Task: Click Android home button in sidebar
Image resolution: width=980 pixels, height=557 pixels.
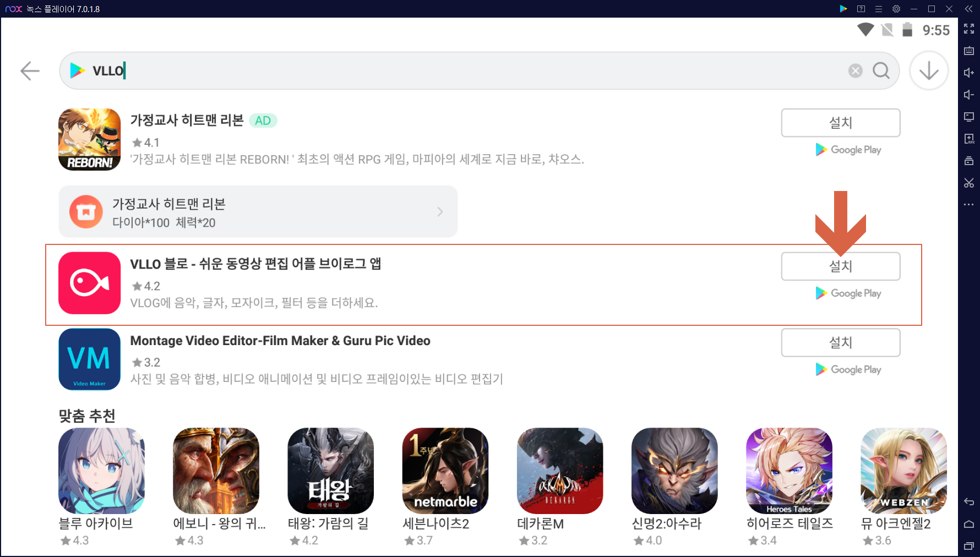Action: point(969,524)
